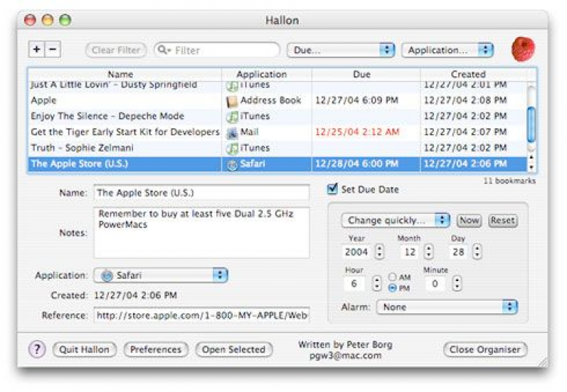
Task: Click the Minute field showing 0
Action: point(435,283)
